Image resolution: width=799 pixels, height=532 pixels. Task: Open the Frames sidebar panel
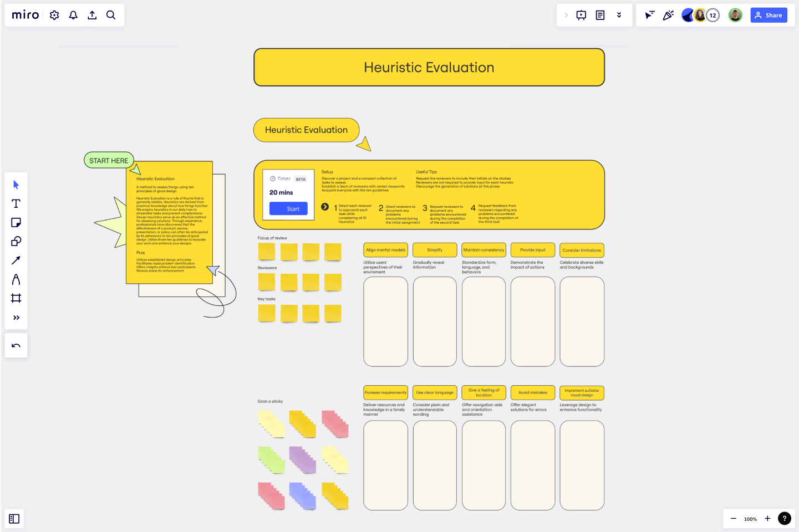(14, 519)
